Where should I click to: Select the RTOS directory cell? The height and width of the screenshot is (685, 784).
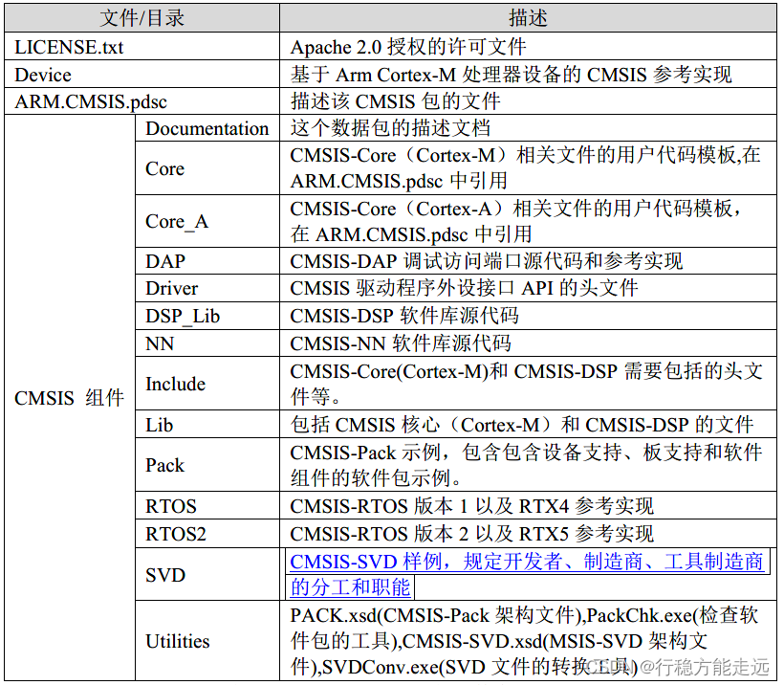point(207,505)
